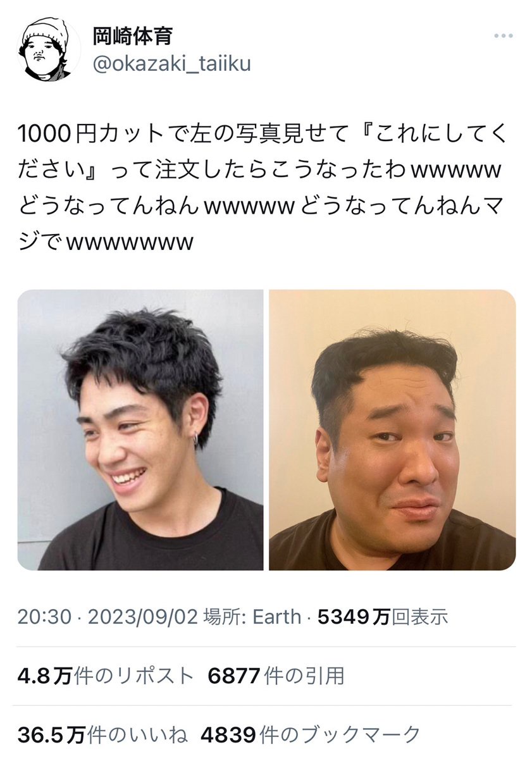Screen dimensions: 532x759
Task: Tap the 場所: Earth location label
Action: [x=252, y=617]
